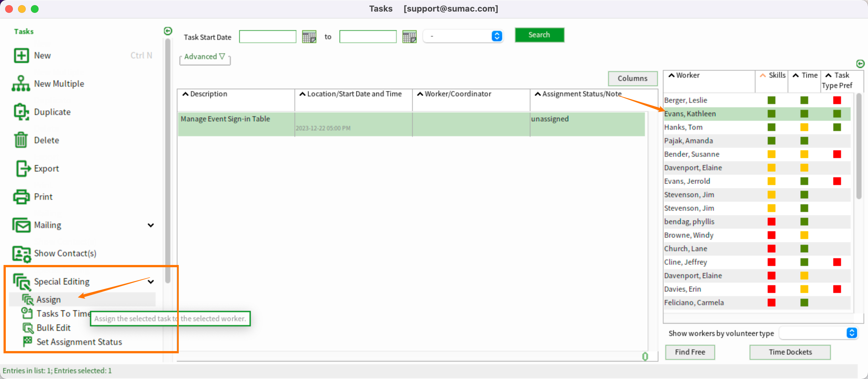The height and width of the screenshot is (379, 868).
Task: Open the task date filter dropdown
Action: tap(463, 36)
